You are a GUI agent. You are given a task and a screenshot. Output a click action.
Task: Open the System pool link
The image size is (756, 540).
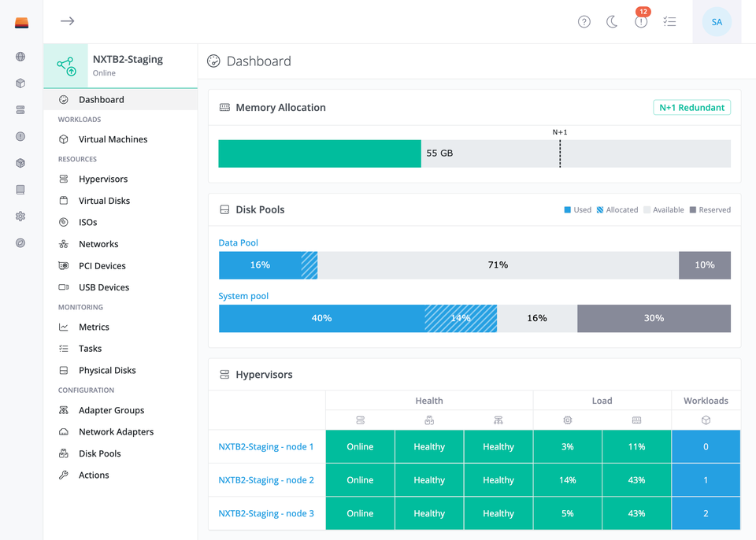243,296
